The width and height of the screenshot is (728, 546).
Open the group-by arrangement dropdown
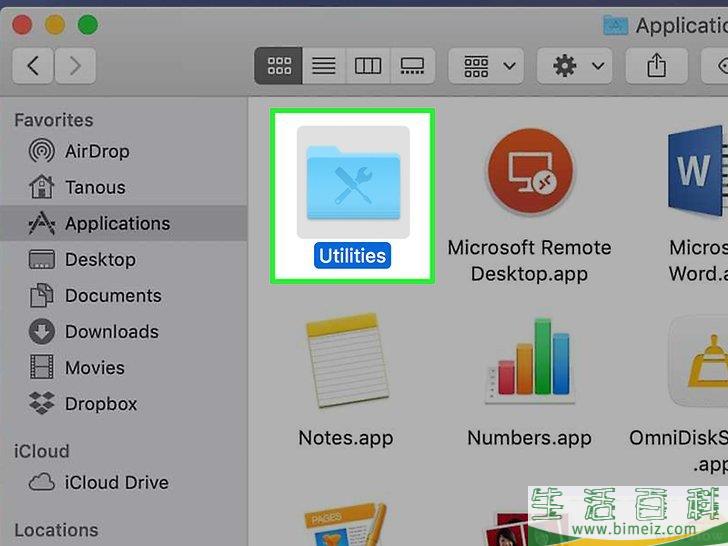487,66
